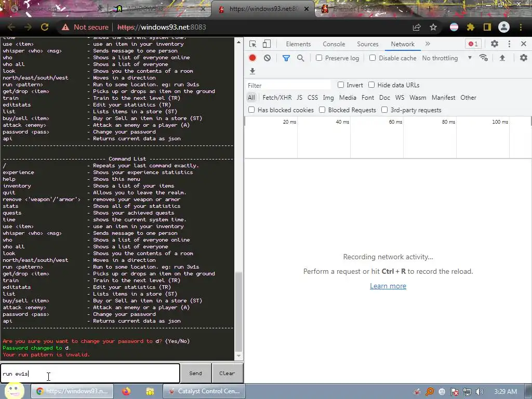Screen dimensions: 532x399
Task: Open DevTools settings gear
Action: pos(495,44)
